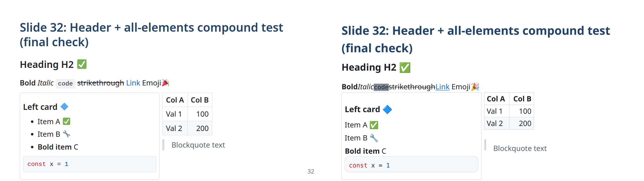
Task: Click the blue diamond in right slide's Left card
Action: 387,109
